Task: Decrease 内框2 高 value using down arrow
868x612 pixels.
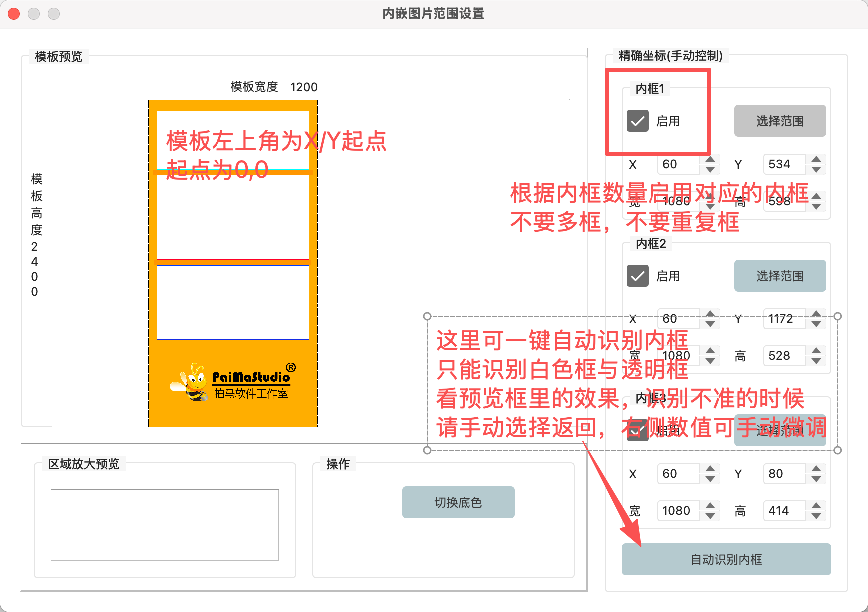Action: pos(816,361)
